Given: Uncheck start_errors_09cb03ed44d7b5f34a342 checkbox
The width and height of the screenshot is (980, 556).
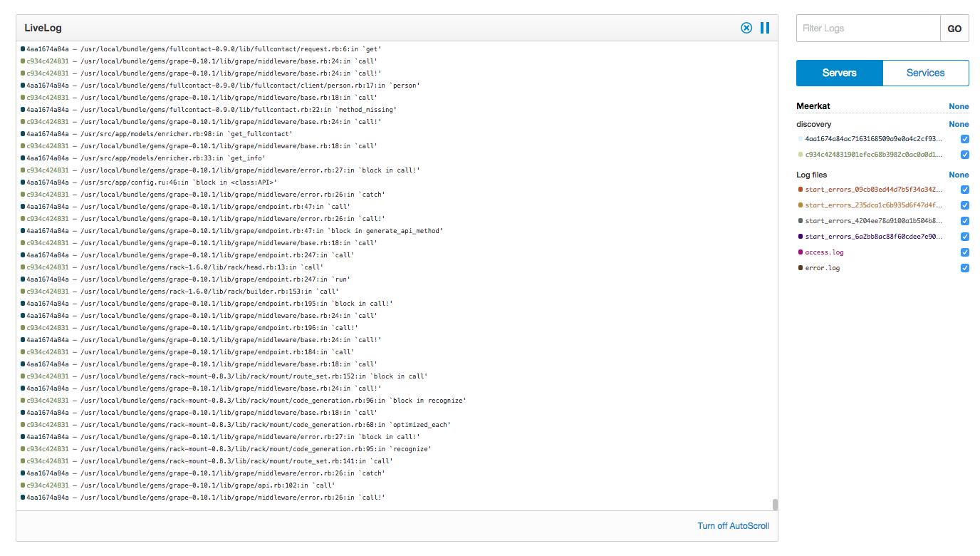Looking at the screenshot, I should tap(965, 190).
